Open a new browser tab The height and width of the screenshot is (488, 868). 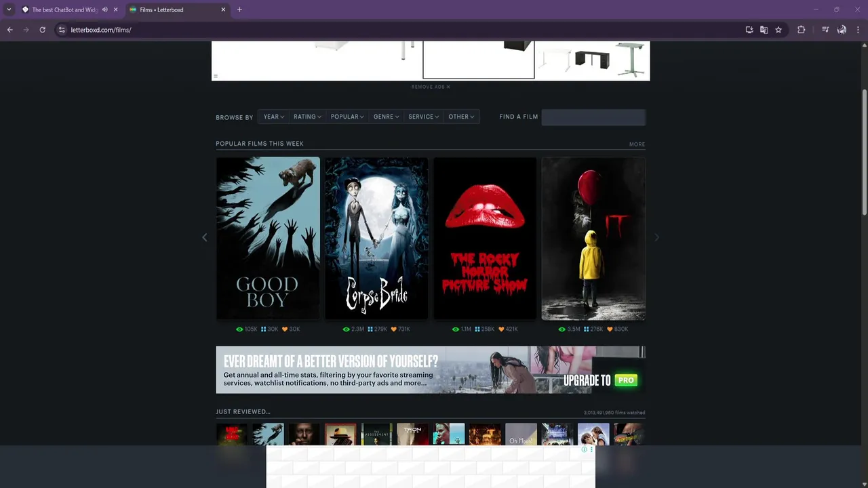(239, 9)
